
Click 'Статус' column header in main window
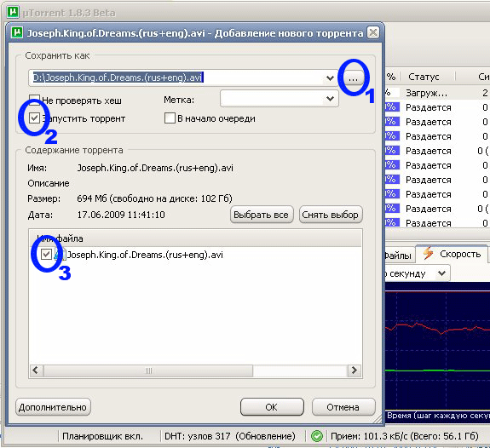[x=424, y=77]
